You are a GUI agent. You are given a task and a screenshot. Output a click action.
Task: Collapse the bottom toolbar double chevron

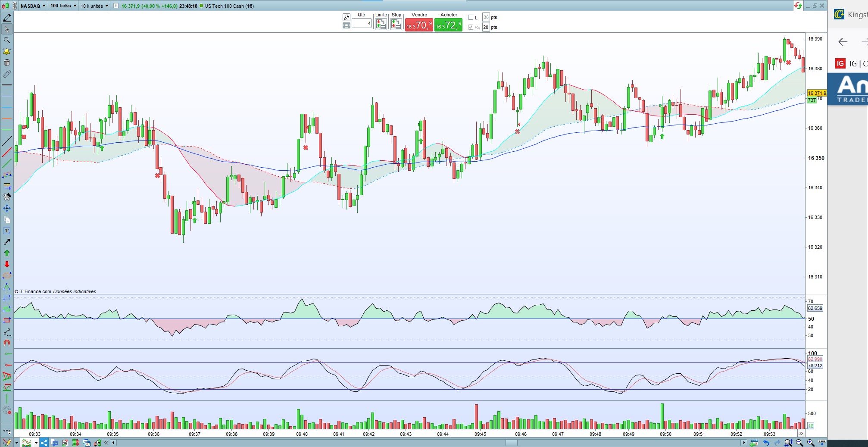pos(106,443)
